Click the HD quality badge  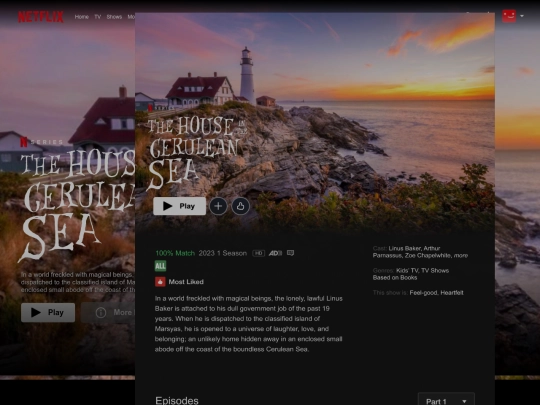(258, 253)
